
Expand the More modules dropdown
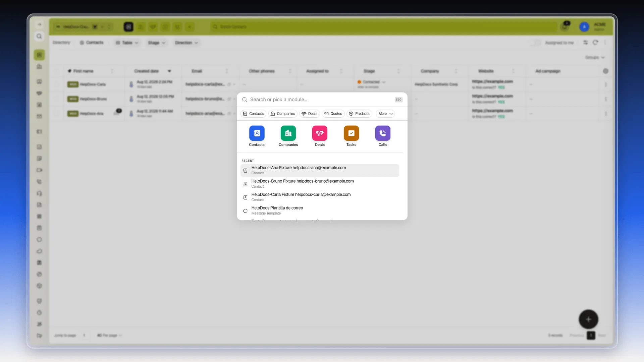point(385,114)
